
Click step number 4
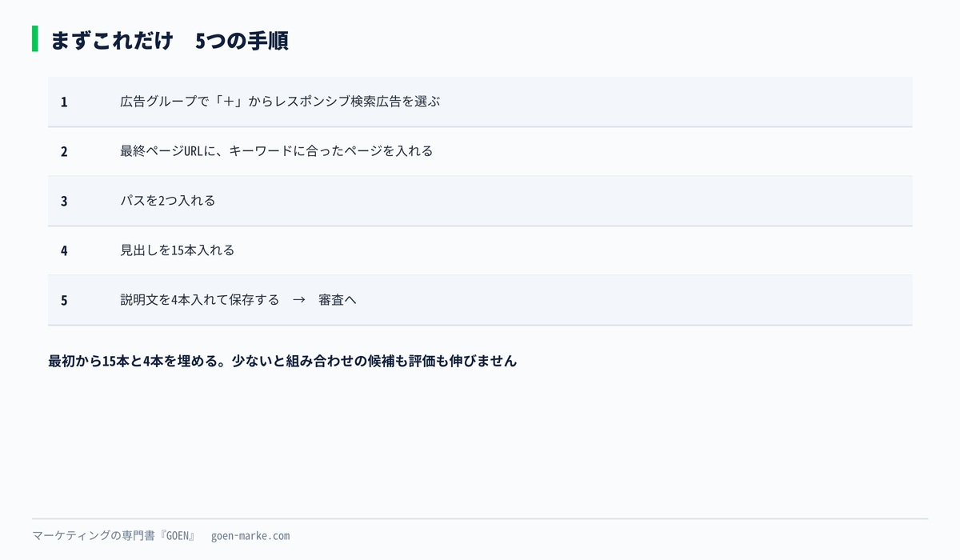[64, 251]
